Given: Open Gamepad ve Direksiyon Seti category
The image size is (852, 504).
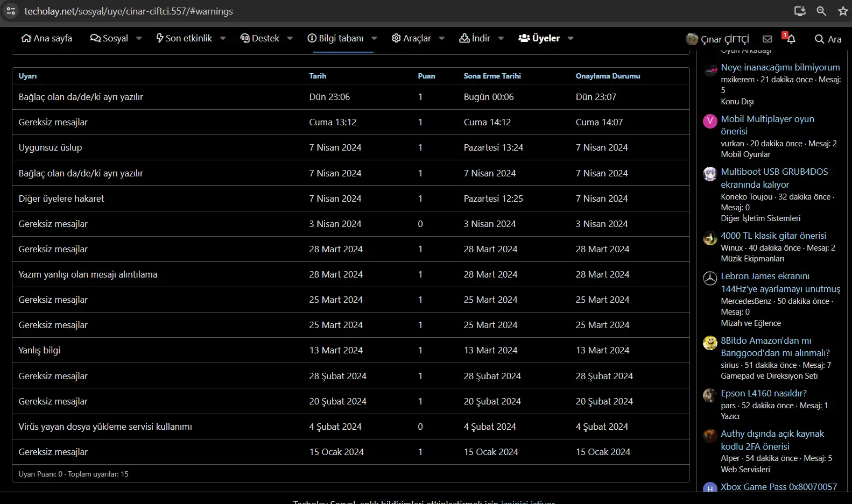Looking at the screenshot, I should point(769,376).
